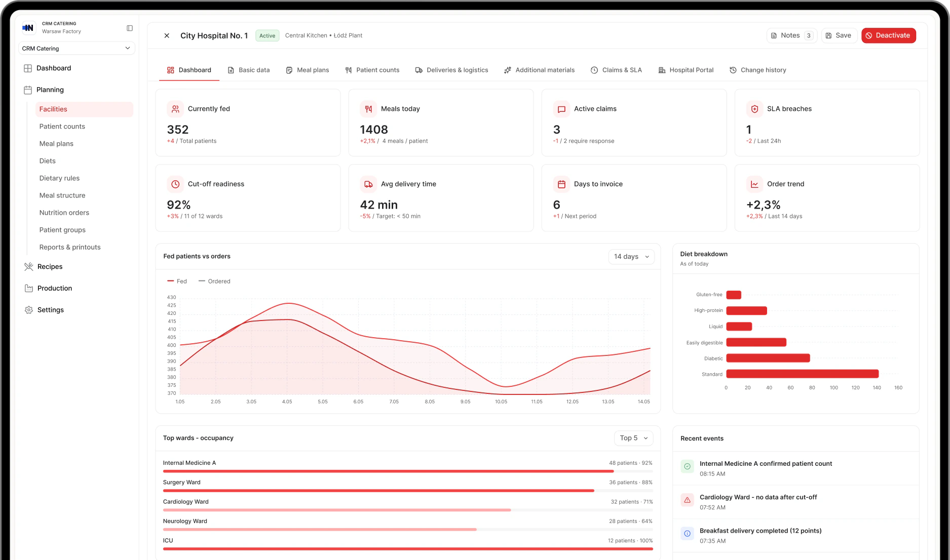Switch to the Basic data tab
The image size is (950, 560).
pyautogui.click(x=248, y=70)
